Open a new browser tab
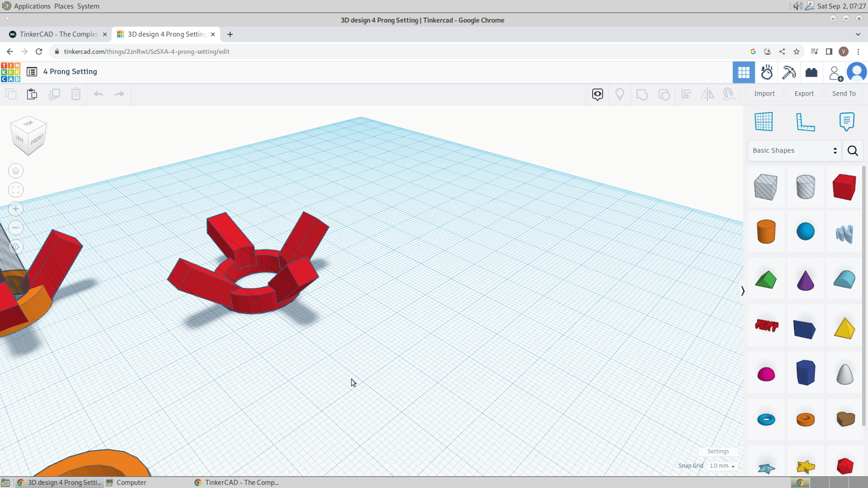868x488 pixels. click(230, 34)
